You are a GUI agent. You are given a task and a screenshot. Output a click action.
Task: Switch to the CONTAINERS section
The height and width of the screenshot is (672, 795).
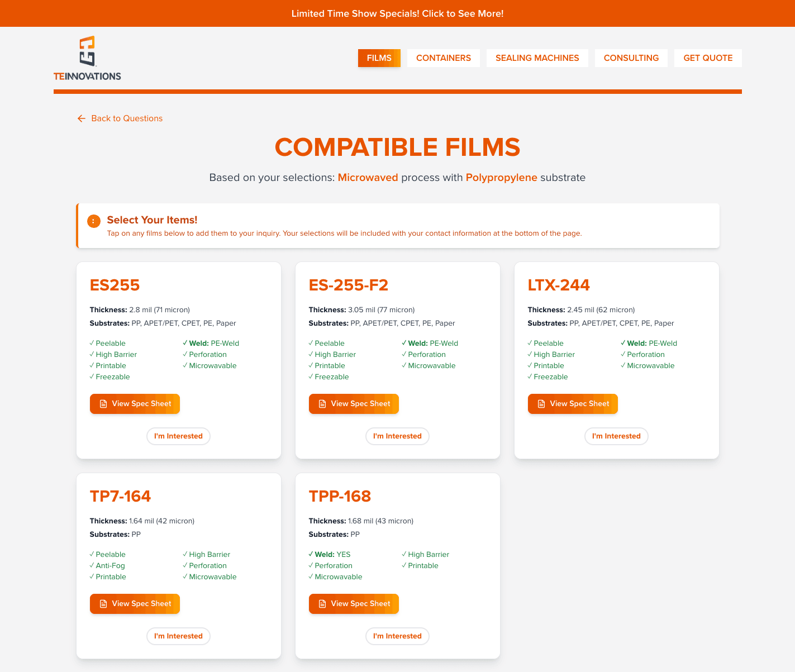(443, 58)
